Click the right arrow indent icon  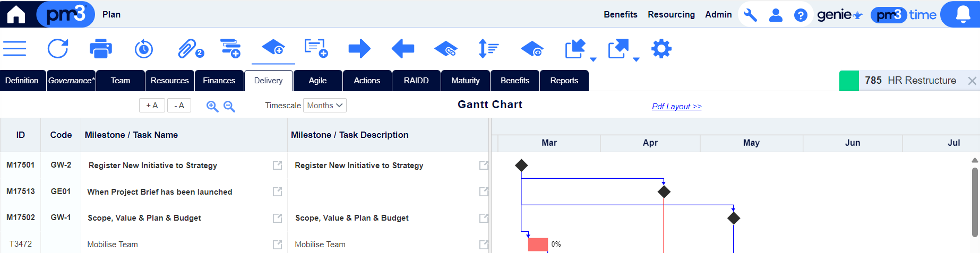(359, 49)
